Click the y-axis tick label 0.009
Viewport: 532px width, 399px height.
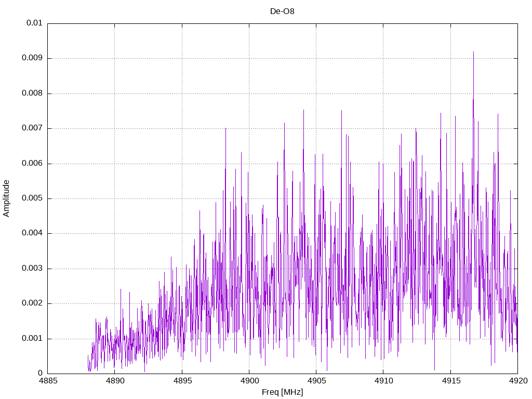[x=32, y=58]
